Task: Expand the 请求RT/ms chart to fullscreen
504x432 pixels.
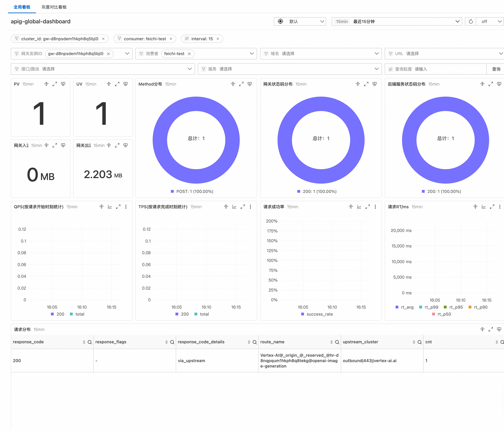Action: [x=492, y=207]
